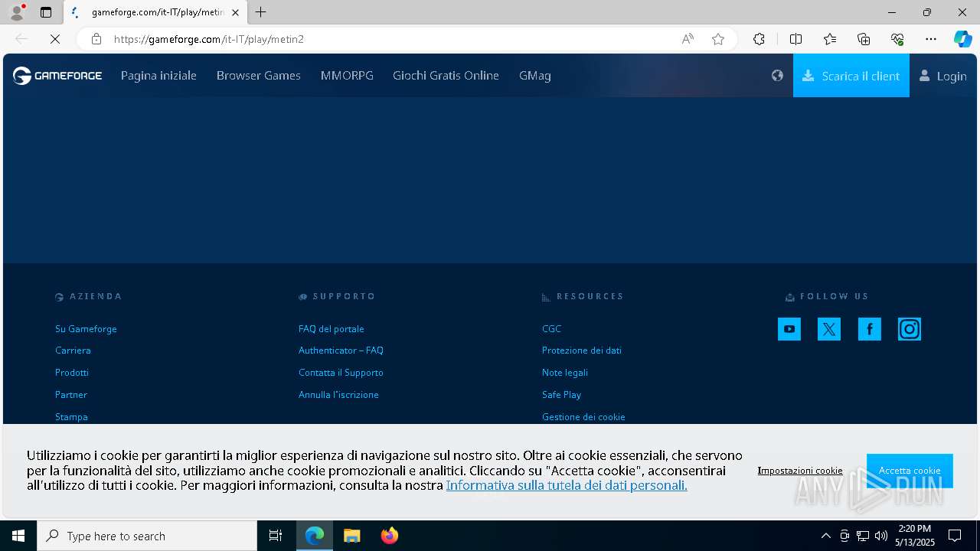Stop page loading in Edge

[x=54, y=39]
